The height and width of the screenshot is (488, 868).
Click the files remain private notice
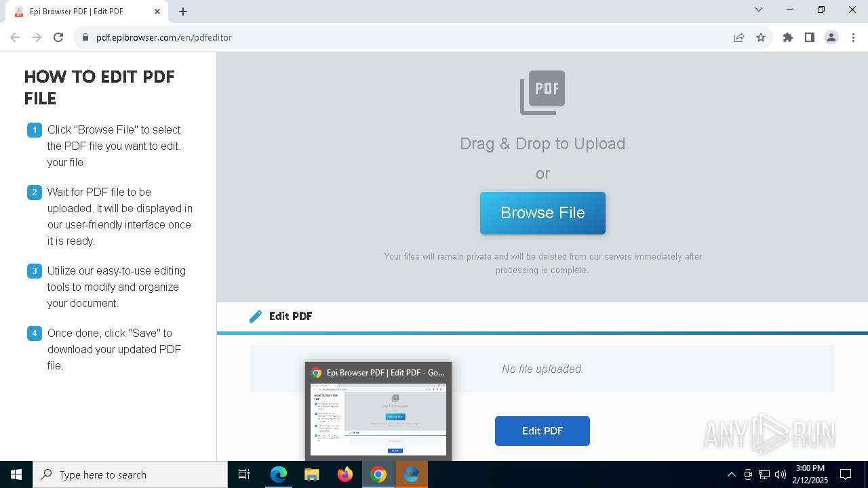[542, 263]
